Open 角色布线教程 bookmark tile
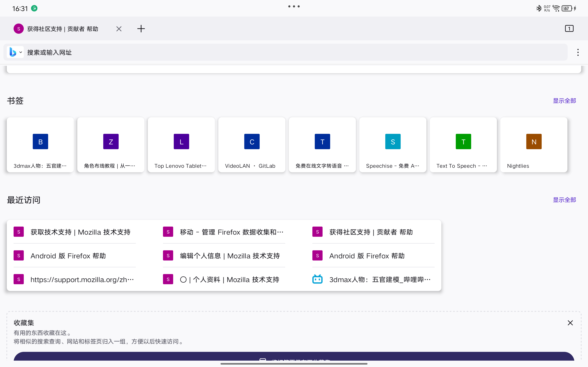 pyautogui.click(x=111, y=145)
